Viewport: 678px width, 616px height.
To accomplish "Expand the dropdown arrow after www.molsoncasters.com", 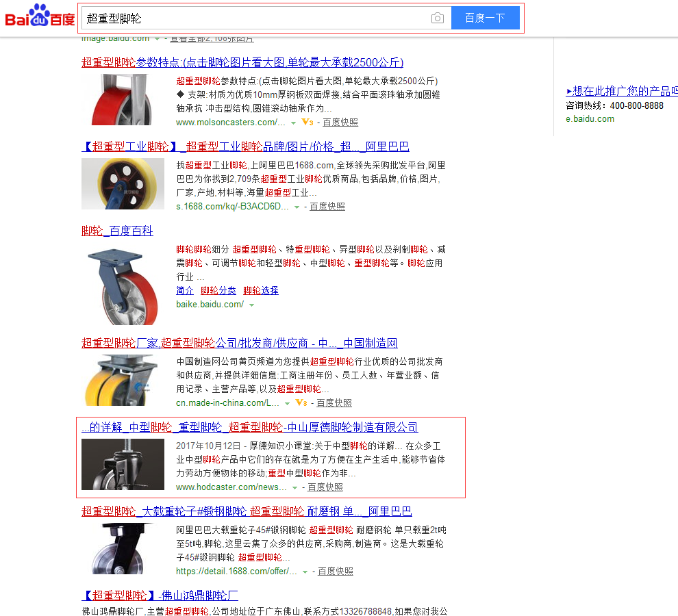I will pos(293,123).
